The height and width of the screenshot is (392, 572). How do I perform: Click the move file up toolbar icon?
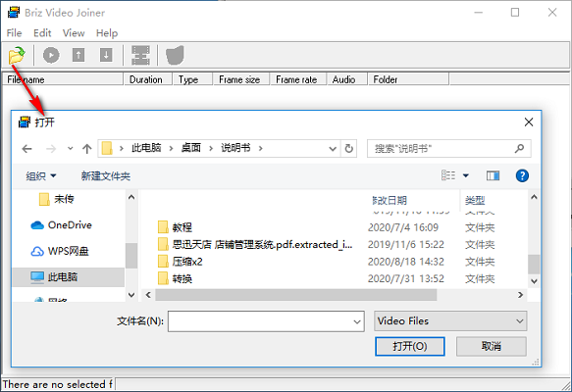[78, 56]
